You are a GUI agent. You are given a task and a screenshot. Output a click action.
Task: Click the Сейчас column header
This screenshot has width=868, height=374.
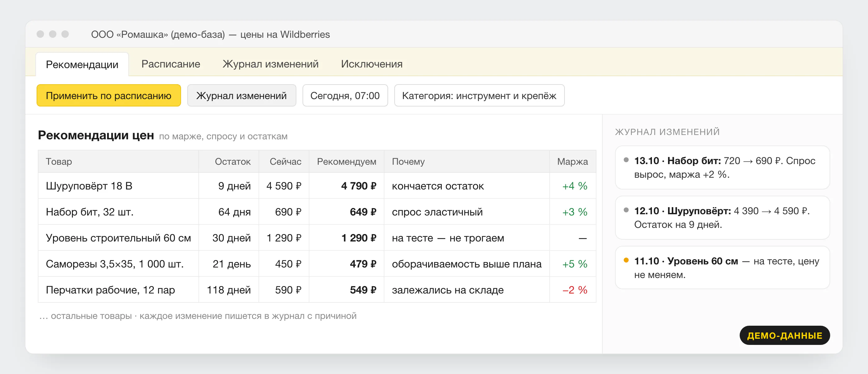pos(284,161)
